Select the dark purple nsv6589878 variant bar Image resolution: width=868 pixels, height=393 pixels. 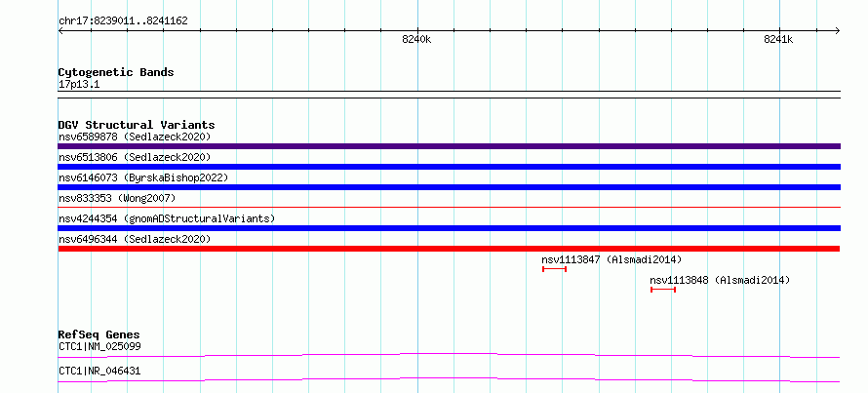pos(449,146)
